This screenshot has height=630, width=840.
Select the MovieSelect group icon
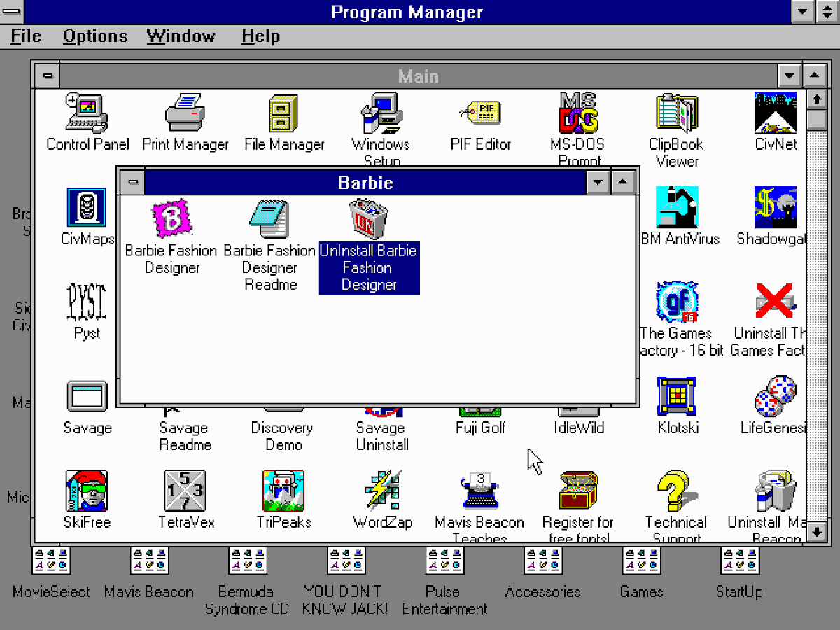[51, 561]
